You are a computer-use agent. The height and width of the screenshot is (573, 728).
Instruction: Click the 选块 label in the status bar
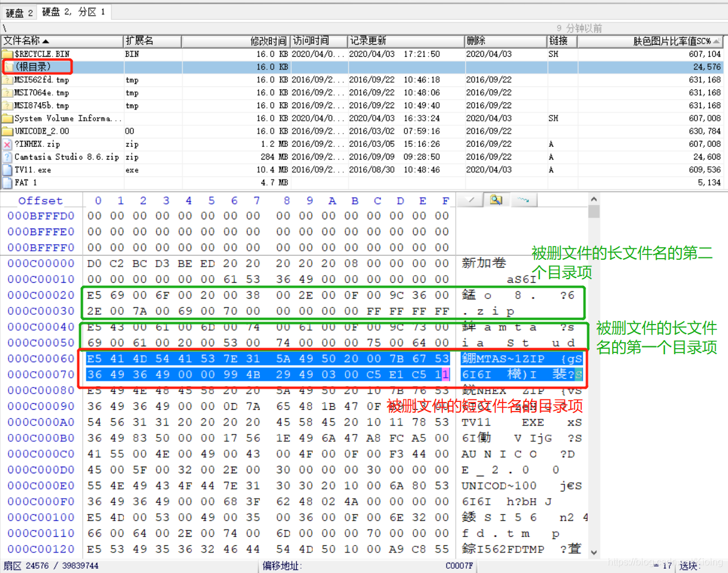click(x=691, y=566)
